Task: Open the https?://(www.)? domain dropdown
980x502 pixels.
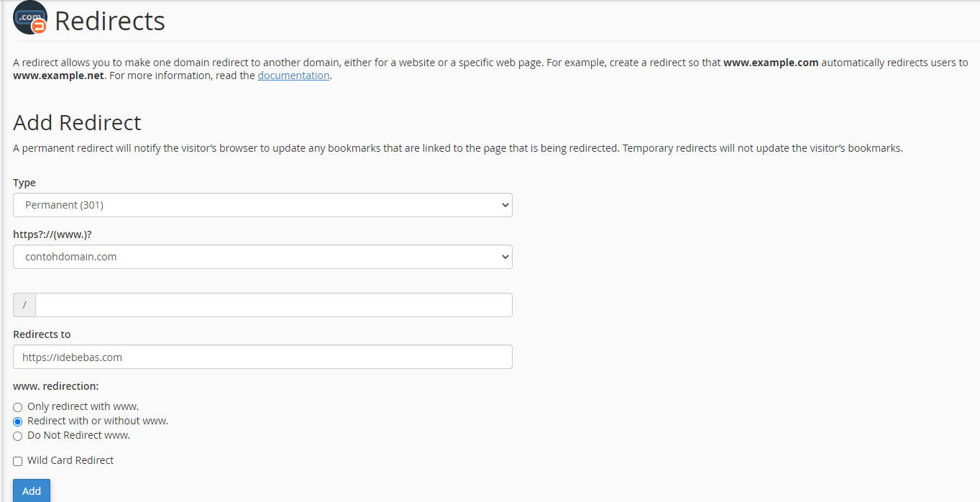Action: 262,256
